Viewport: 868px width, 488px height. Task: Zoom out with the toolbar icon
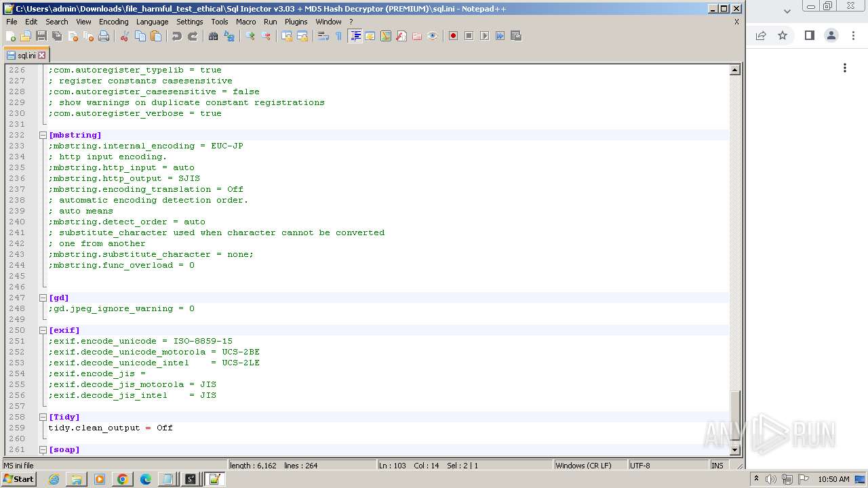(266, 36)
